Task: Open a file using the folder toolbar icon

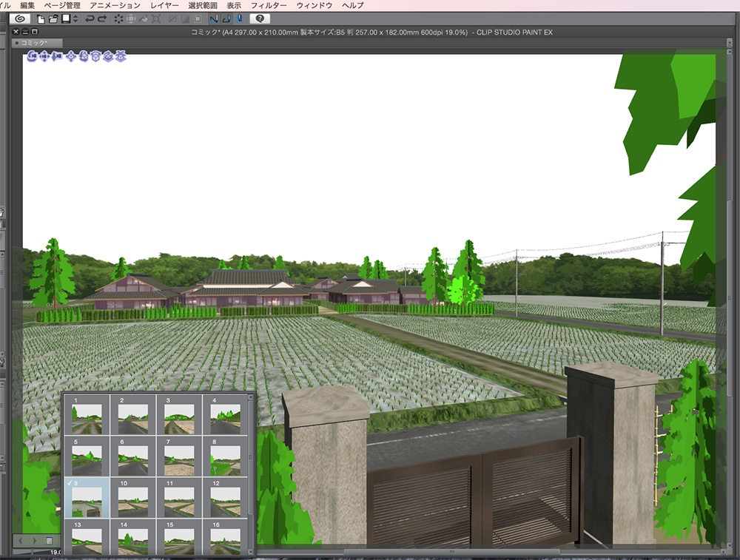Action: pos(53,18)
